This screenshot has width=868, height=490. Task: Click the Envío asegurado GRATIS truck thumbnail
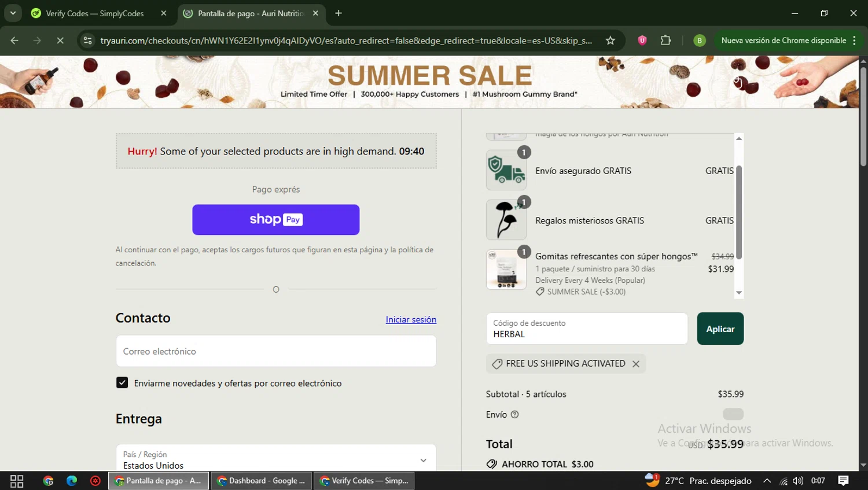coord(506,170)
